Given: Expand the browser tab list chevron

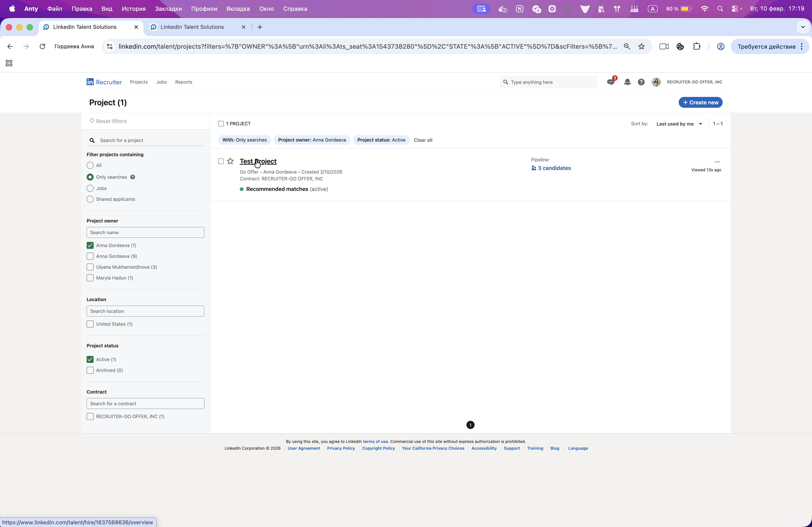Looking at the screenshot, I should tap(803, 27).
